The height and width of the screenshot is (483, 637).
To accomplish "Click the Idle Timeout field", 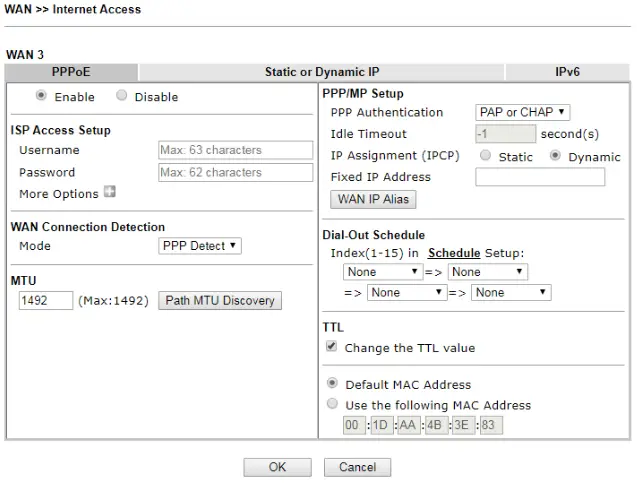I will pos(505,134).
